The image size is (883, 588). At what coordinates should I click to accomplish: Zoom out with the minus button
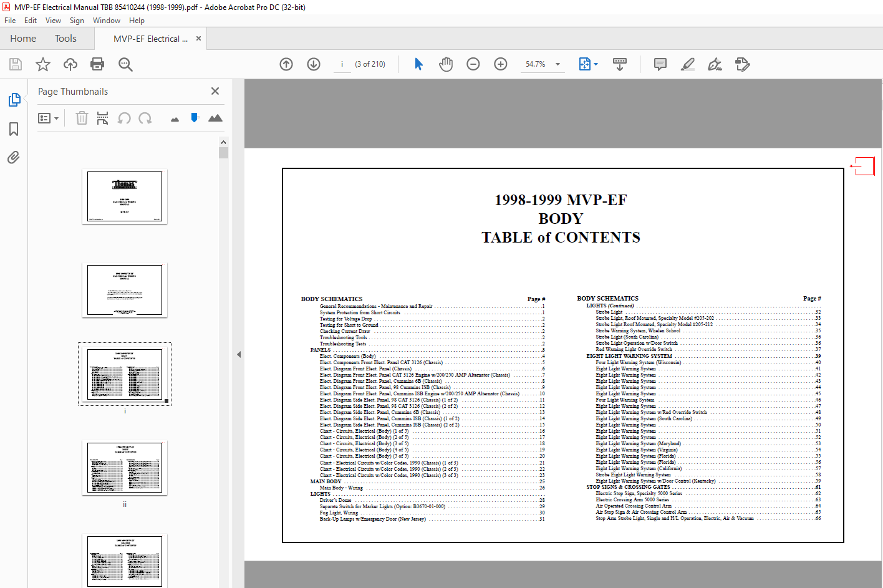[473, 64]
